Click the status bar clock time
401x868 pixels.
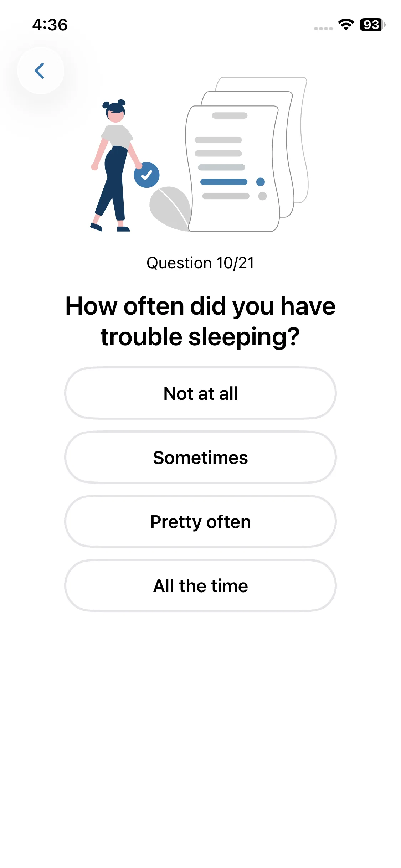tap(50, 25)
